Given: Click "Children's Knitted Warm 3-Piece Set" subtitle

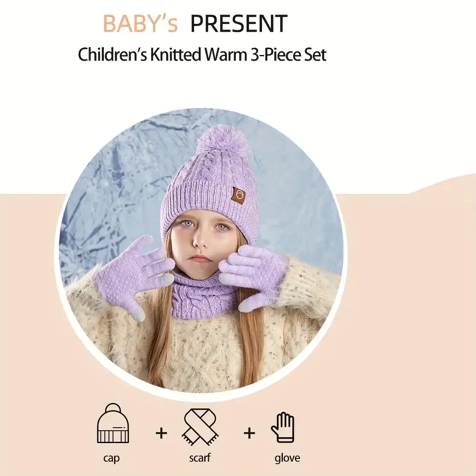Looking at the screenshot, I should [x=202, y=55].
